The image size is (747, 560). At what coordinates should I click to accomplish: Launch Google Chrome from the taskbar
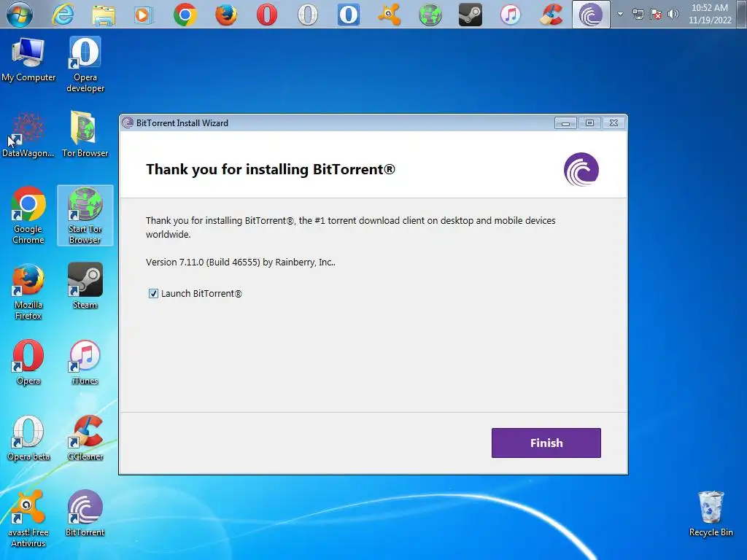(x=185, y=15)
